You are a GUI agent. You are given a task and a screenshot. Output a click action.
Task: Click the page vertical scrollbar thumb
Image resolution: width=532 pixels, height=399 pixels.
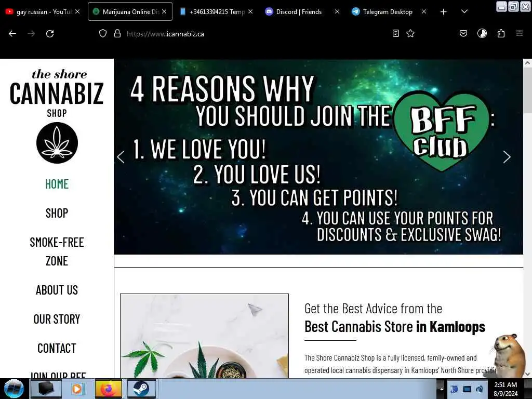pos(527,90)
